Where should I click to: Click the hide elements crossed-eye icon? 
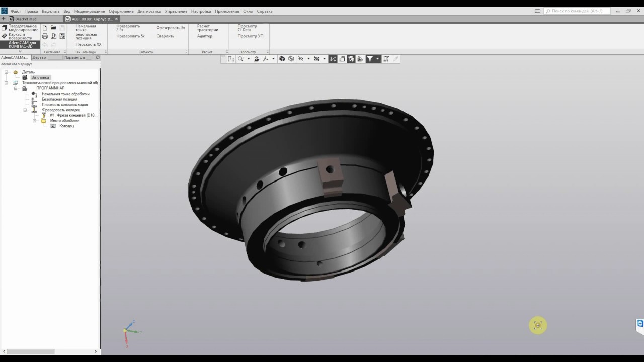[x=301, y=59]
